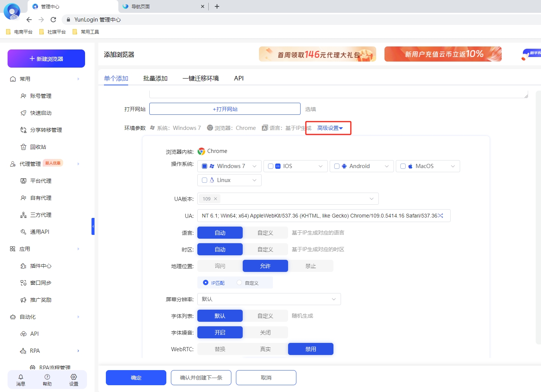Screen dimensions: 541x392
Task: Click the 确定 confirm button
Action: click(136, 378)
